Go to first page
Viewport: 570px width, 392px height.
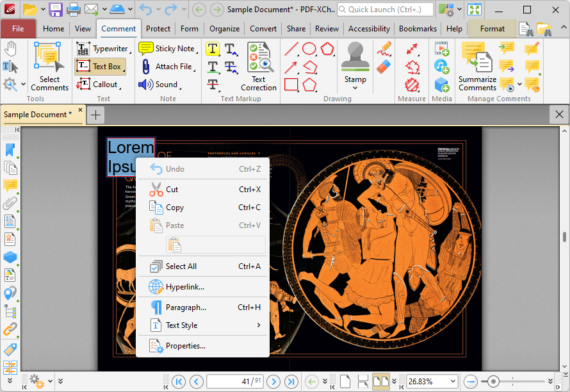(179, 382)
